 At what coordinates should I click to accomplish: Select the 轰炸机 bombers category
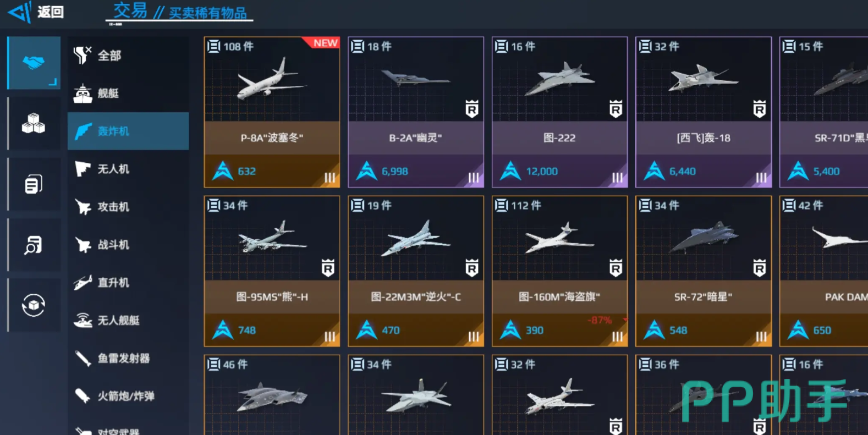[x=128, y=131]
